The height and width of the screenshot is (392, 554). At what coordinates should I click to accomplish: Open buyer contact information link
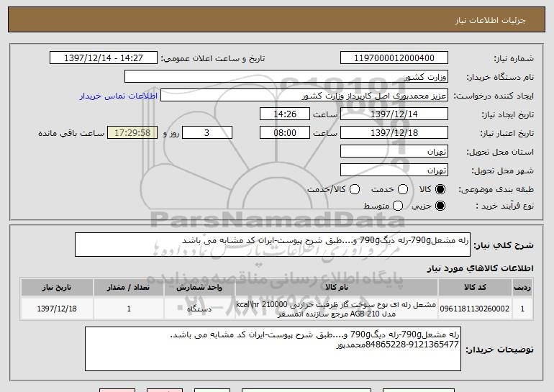[x=119, y=96]
